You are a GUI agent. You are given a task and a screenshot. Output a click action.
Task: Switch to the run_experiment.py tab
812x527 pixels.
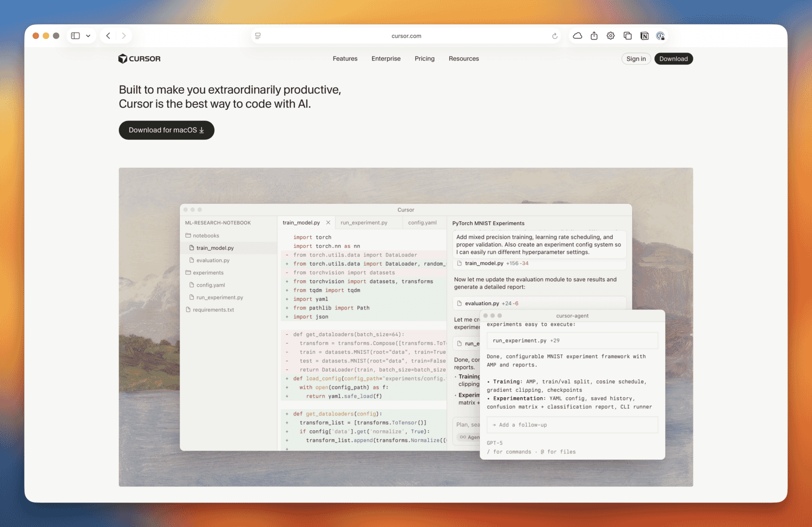pos(364,222)
